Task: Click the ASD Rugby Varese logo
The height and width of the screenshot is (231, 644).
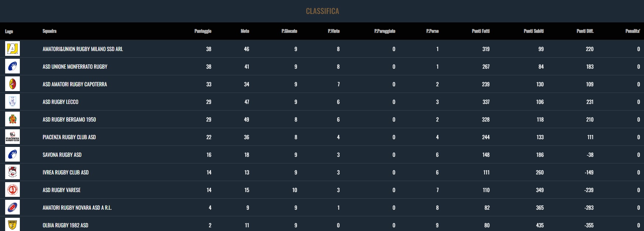Action: (12, 190)
